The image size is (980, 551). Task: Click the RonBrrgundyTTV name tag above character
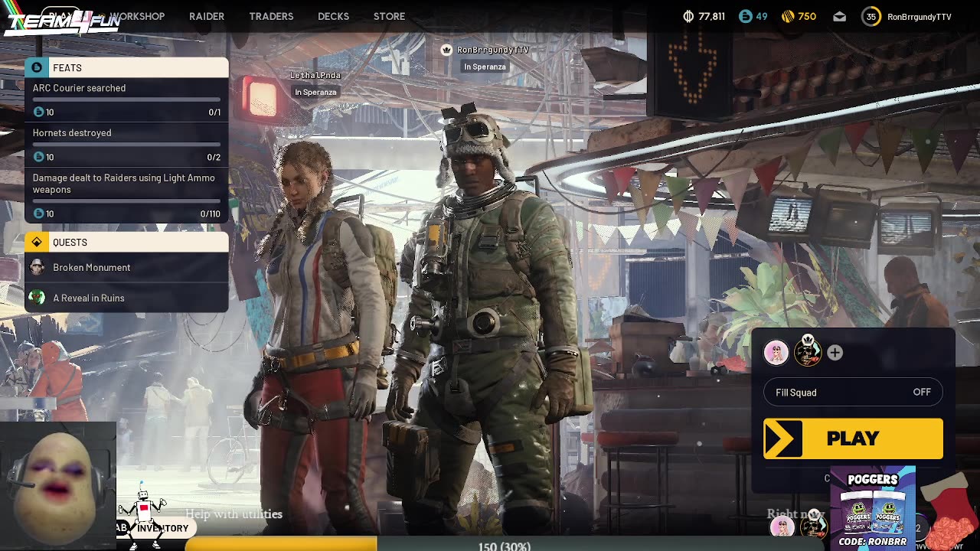coord(493,50)
